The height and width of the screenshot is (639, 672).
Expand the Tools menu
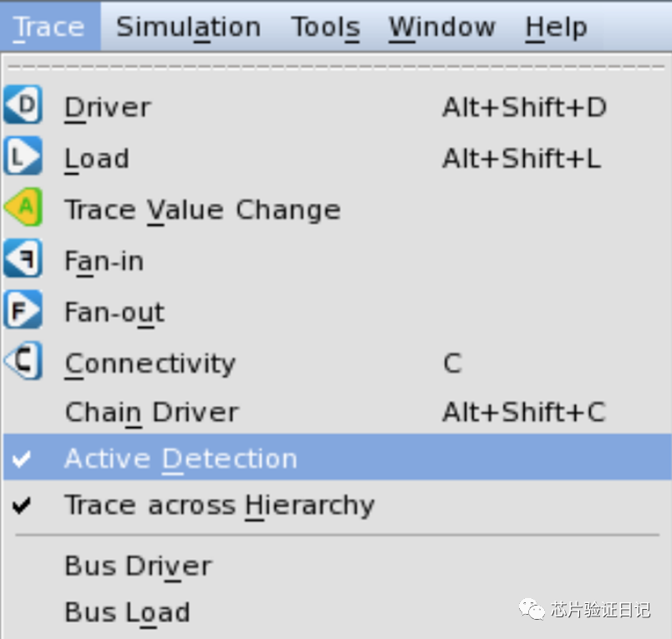pos(325,27)
